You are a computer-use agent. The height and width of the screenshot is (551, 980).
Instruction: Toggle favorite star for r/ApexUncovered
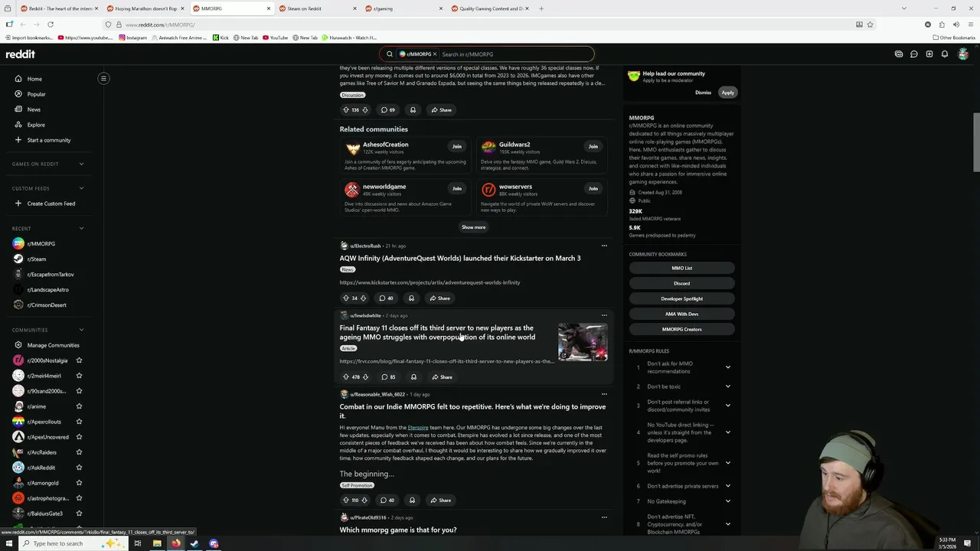click(79, 437)
